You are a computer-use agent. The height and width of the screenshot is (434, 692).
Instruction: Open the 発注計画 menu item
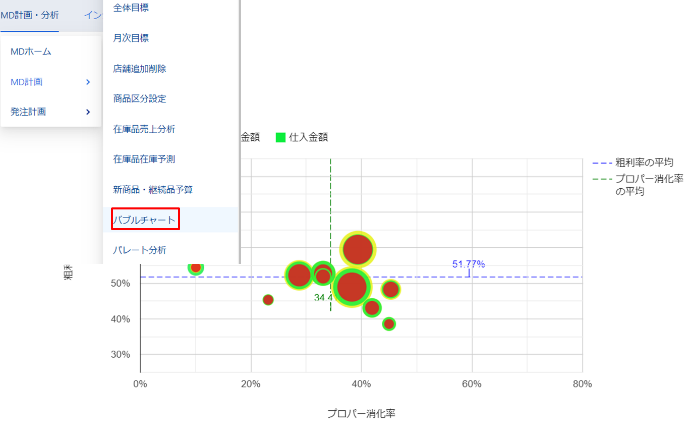tap(28, 112)
